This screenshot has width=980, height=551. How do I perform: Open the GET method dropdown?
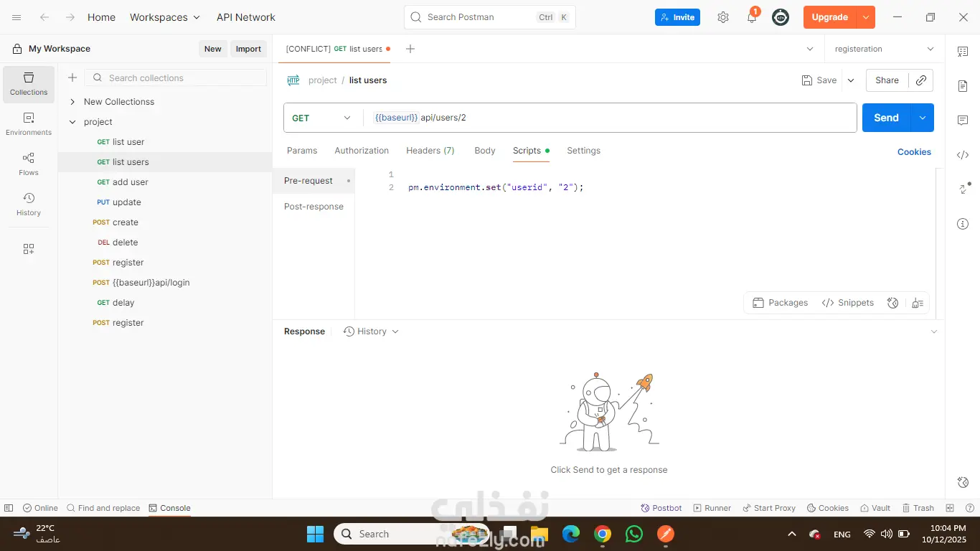[x=323, y=118]
